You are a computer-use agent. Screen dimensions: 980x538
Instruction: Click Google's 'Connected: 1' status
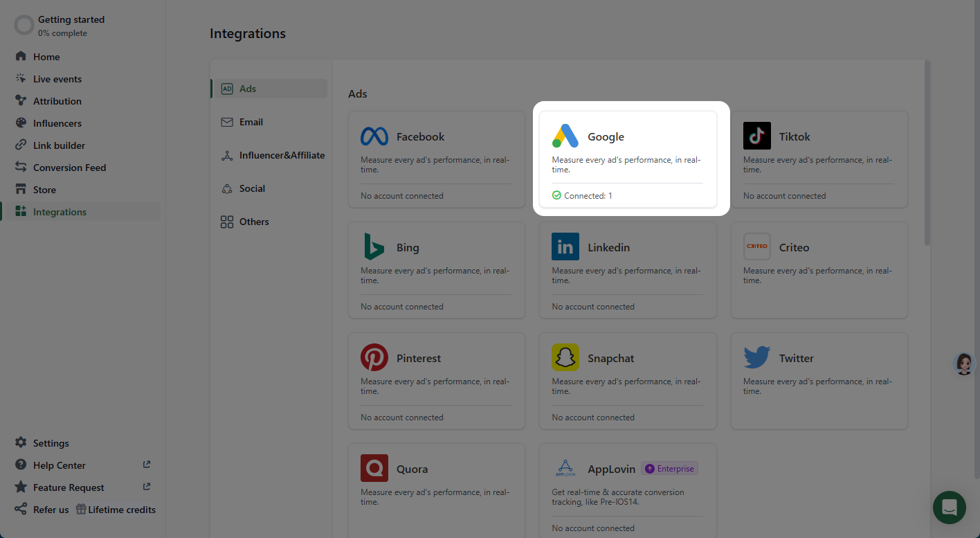coord(588,196)
